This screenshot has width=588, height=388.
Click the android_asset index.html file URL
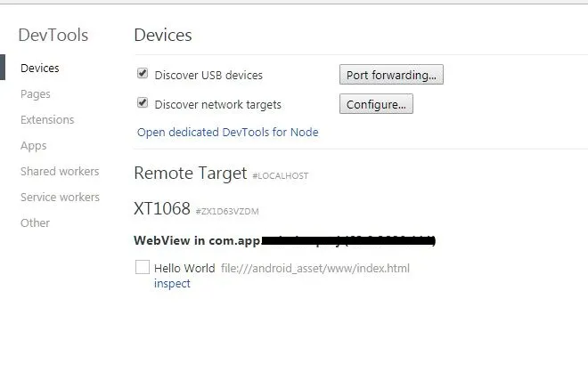(x=315, y=268)
